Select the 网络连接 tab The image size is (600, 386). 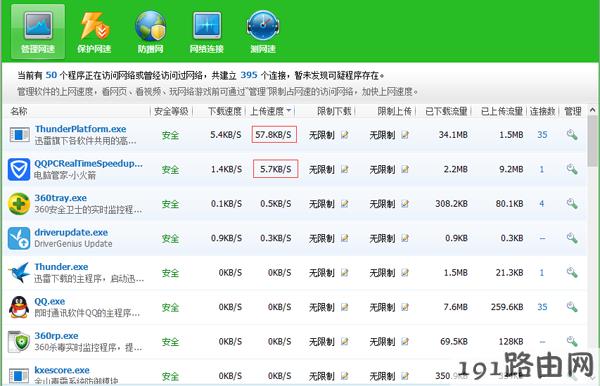coord(207,32)
